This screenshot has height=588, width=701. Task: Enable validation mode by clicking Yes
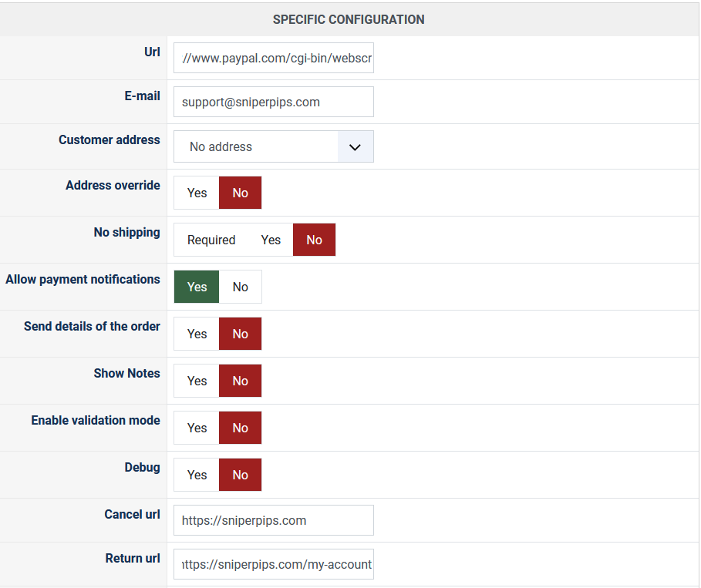point(197,428)
